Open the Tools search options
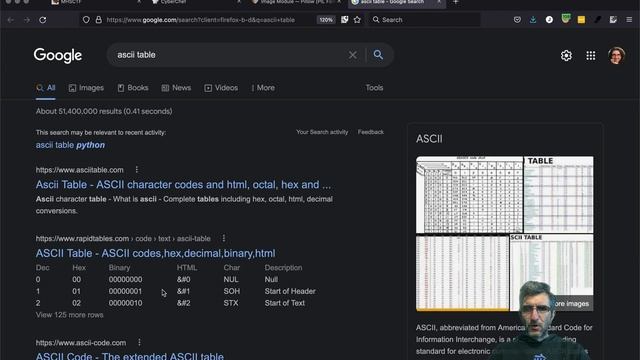 pos(374,88)
